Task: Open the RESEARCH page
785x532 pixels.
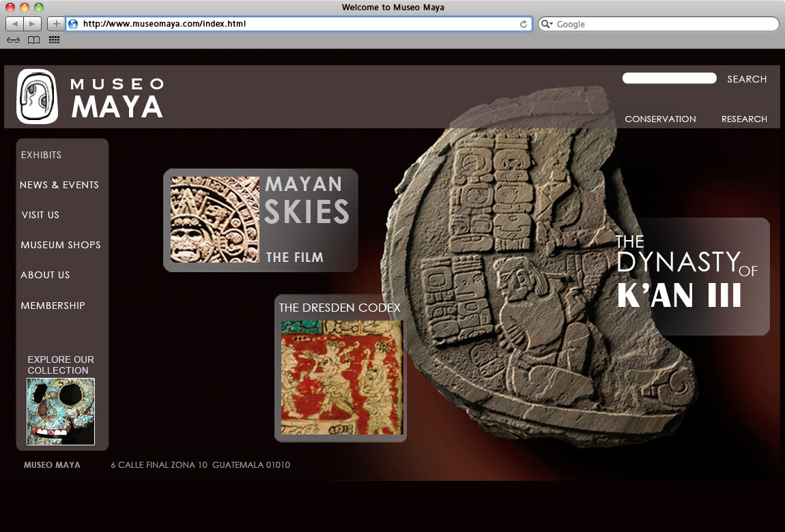Action: click(x=744, y=119)
